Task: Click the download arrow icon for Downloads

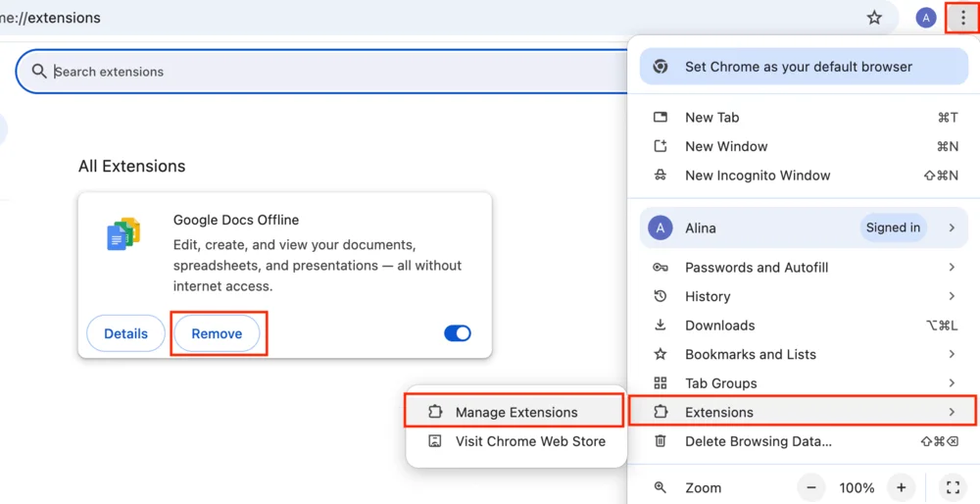Action: 661,326
